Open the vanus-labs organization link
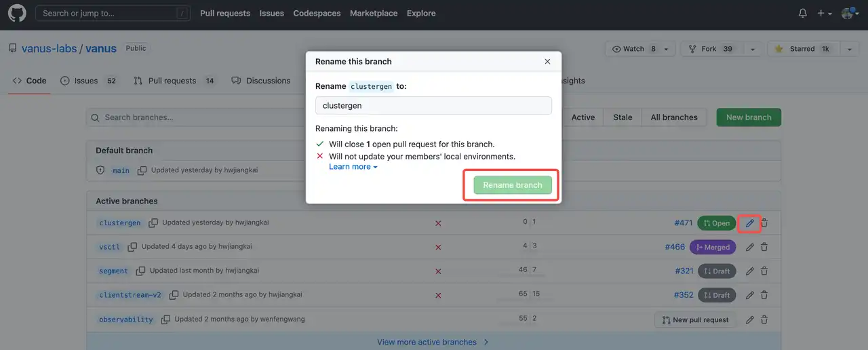 tap(50, 48)
